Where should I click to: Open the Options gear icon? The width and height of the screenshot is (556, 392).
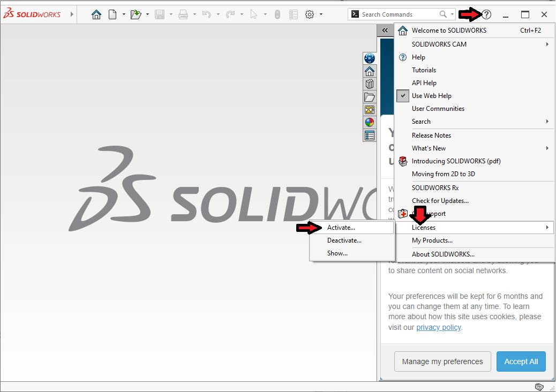[x=310, y=14]
